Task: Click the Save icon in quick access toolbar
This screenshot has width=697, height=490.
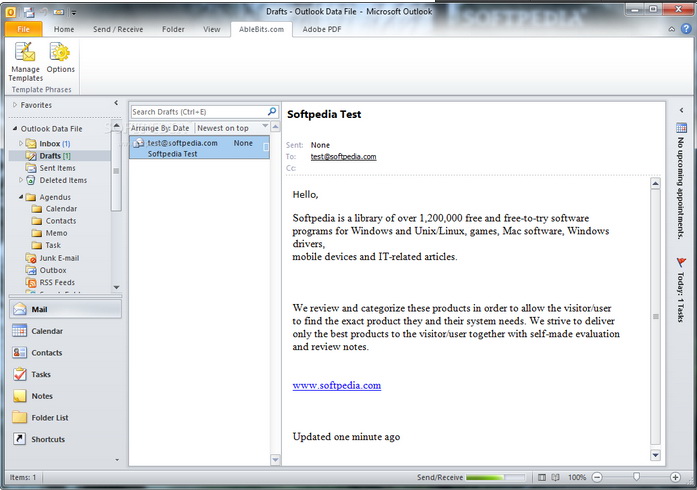Action: (29, 12)
